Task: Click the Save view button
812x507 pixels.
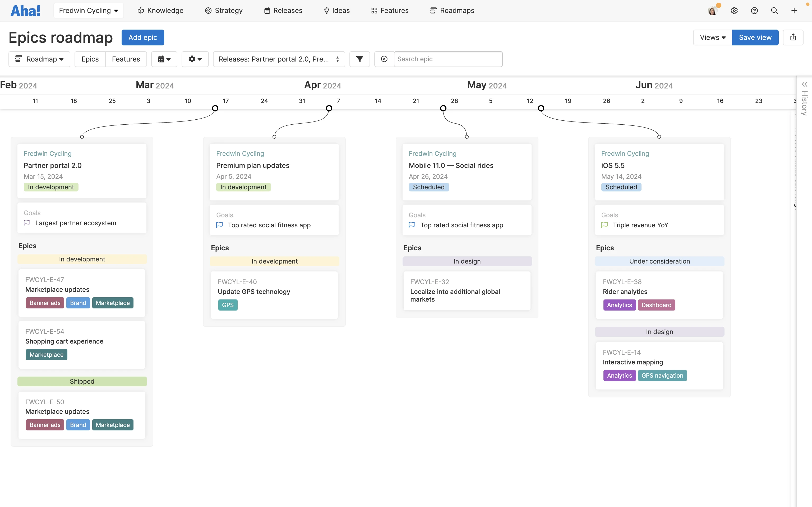Action: click(x=755, y=37)
